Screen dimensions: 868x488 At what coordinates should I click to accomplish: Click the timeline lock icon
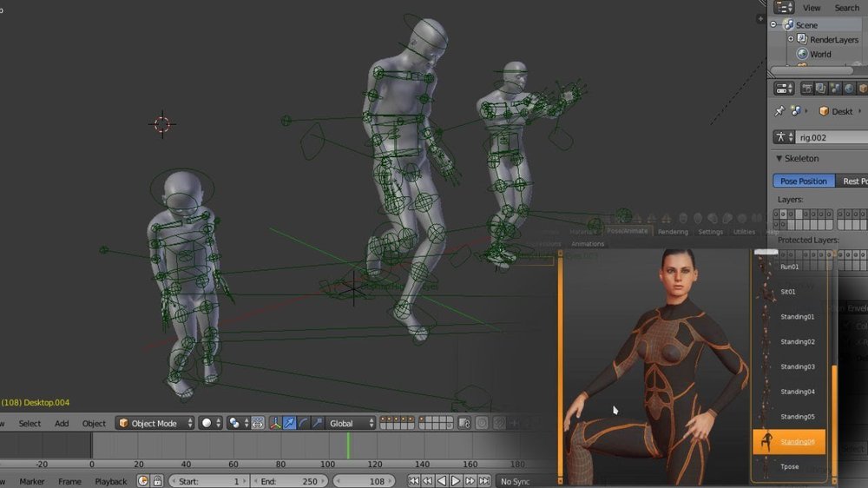tap(157, 481)
